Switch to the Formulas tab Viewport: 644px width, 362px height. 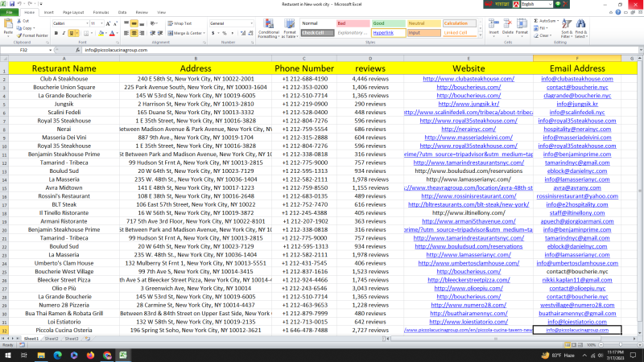click(x=101, y=13)
